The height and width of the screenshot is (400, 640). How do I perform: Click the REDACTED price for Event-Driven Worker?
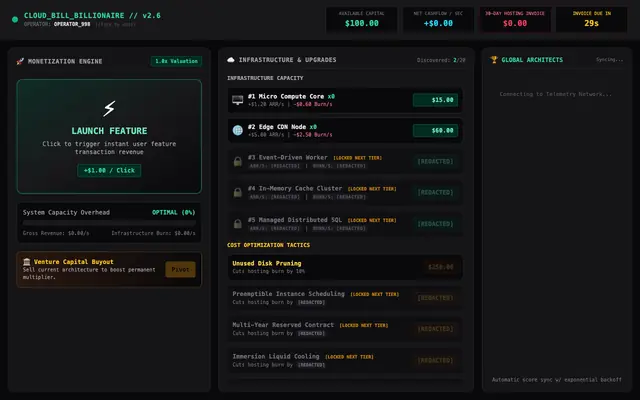pyautogui.click(x=435, y=162)
